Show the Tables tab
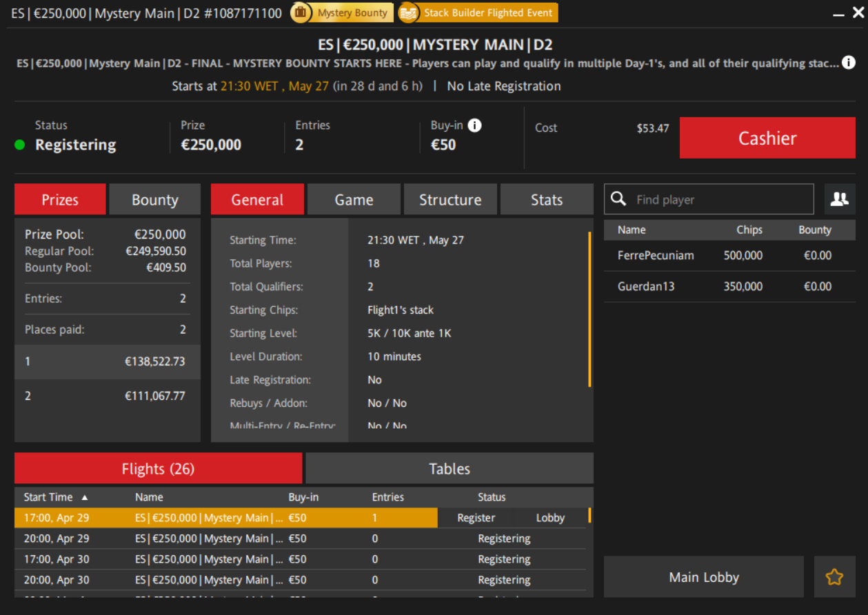 (449, 469)
